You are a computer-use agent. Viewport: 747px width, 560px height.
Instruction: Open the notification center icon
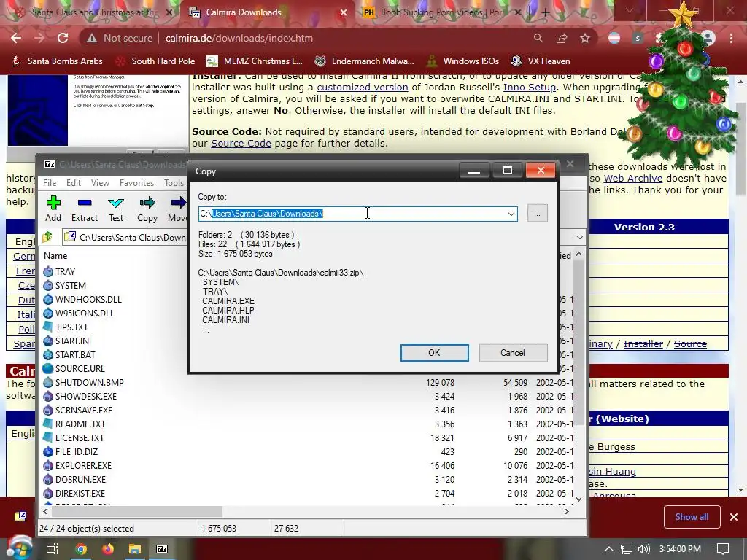(x=723, y=549)
